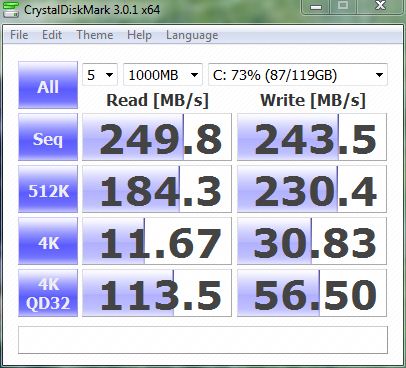Expand the 1000MB test size dropdown
Viewport: 406px width, 368px height.
(163, 75)
